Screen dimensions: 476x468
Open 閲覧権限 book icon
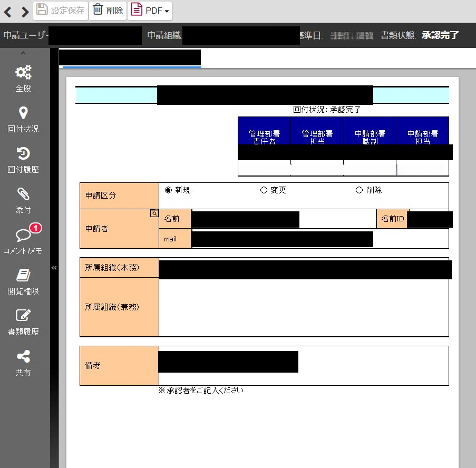(23, 282)
